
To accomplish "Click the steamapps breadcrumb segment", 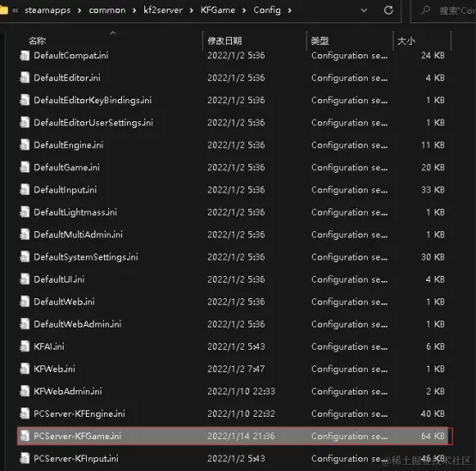I will pyautogui.click(x=47, y=10).
